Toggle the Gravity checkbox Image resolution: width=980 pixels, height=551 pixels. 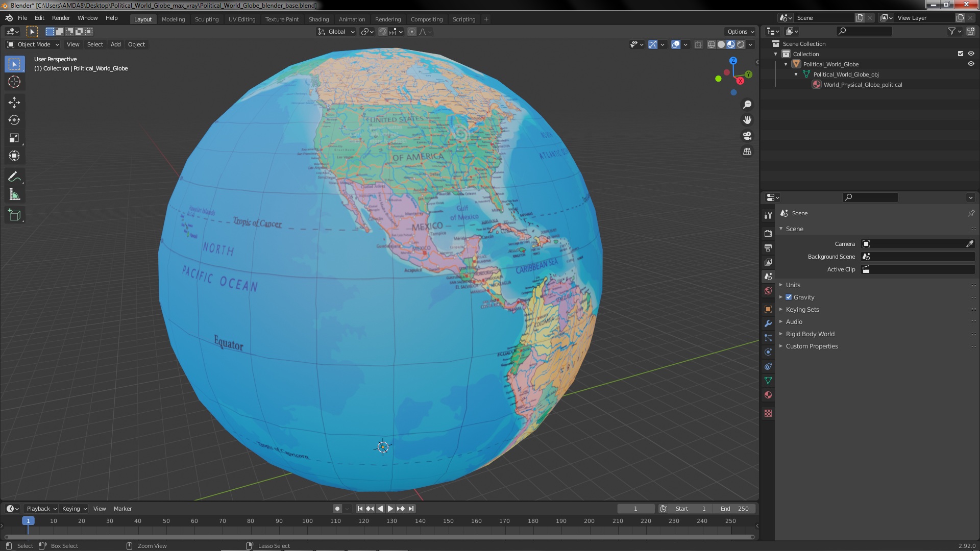[x=789, y=297]
